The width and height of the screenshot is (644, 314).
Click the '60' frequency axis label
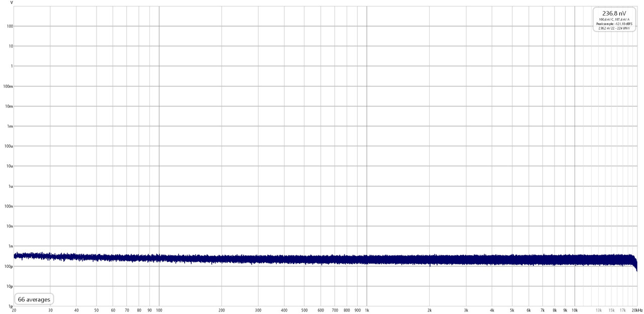pos(113,310)
